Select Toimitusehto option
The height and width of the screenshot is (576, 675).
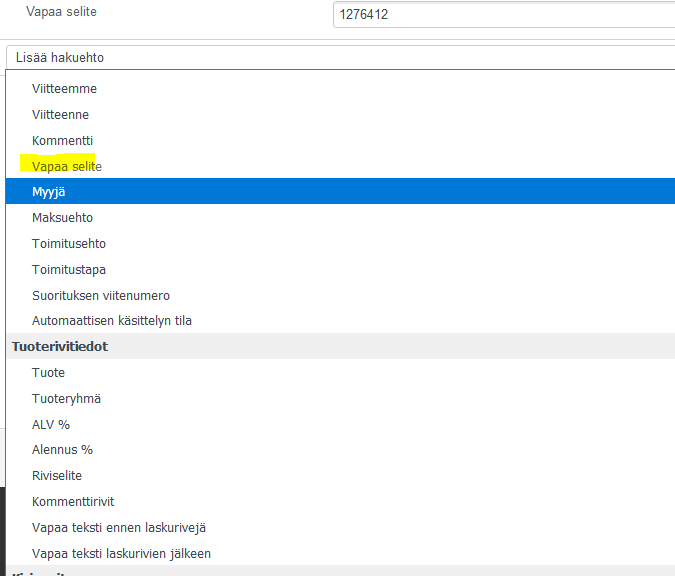click(x=68, y=244)
